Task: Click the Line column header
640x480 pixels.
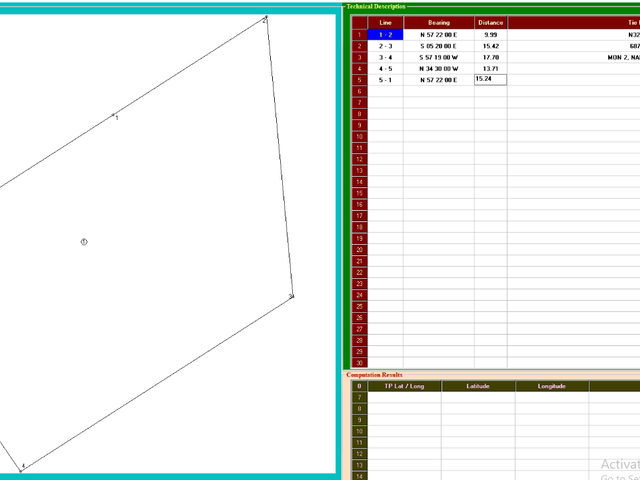Action: coord(385,23)
